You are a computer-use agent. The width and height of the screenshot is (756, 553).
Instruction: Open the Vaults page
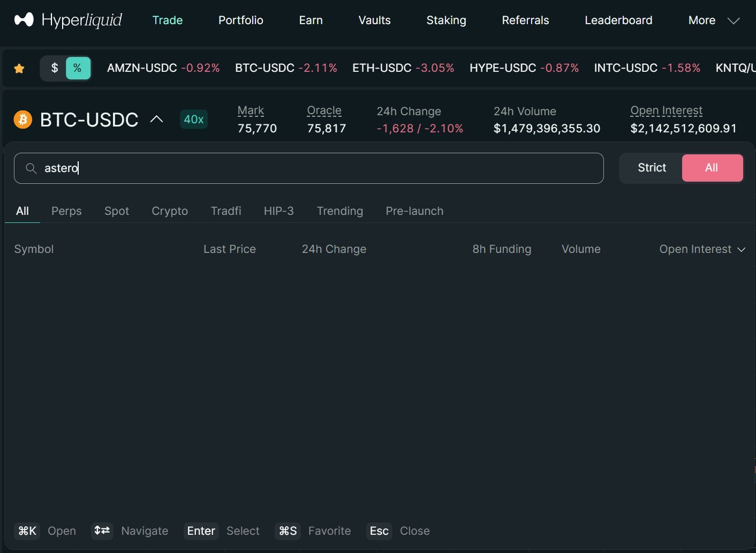(374, 20)
